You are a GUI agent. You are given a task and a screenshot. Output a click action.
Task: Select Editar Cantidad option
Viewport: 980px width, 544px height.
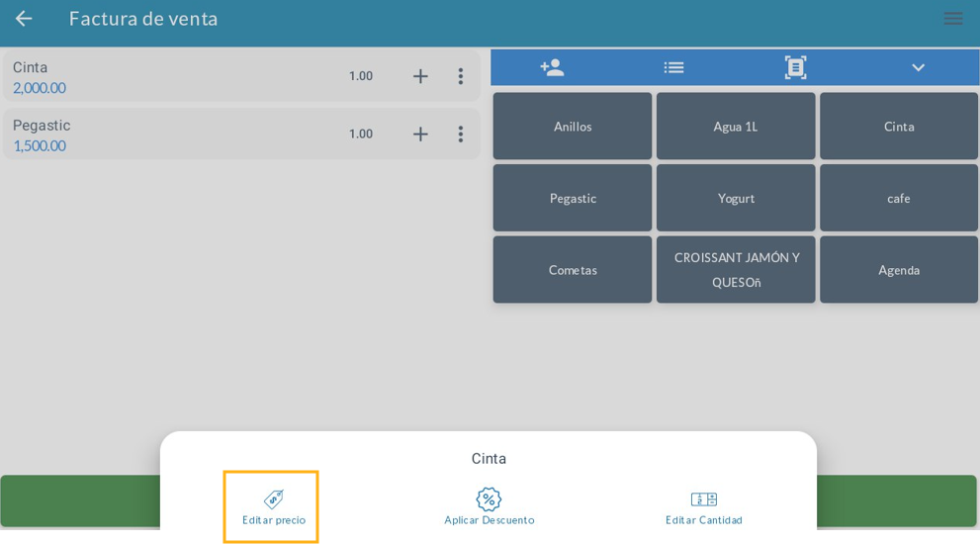pos(703,506)
